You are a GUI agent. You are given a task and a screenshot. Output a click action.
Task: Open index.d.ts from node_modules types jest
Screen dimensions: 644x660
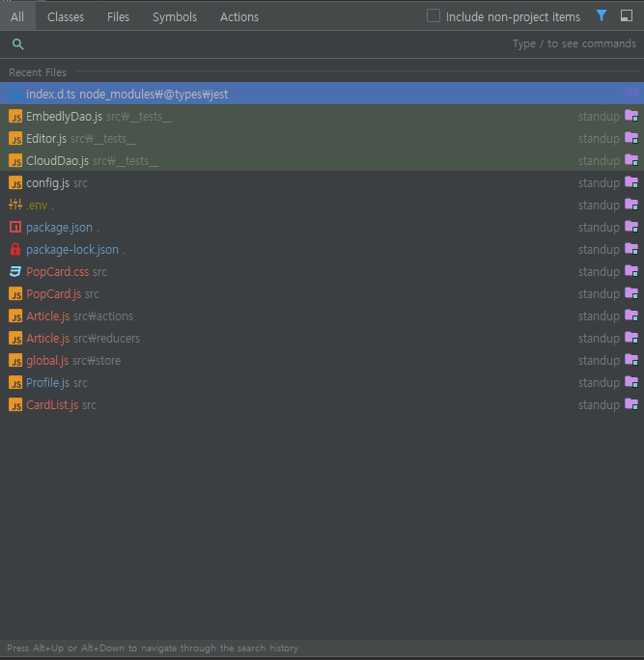click(322, 94)
